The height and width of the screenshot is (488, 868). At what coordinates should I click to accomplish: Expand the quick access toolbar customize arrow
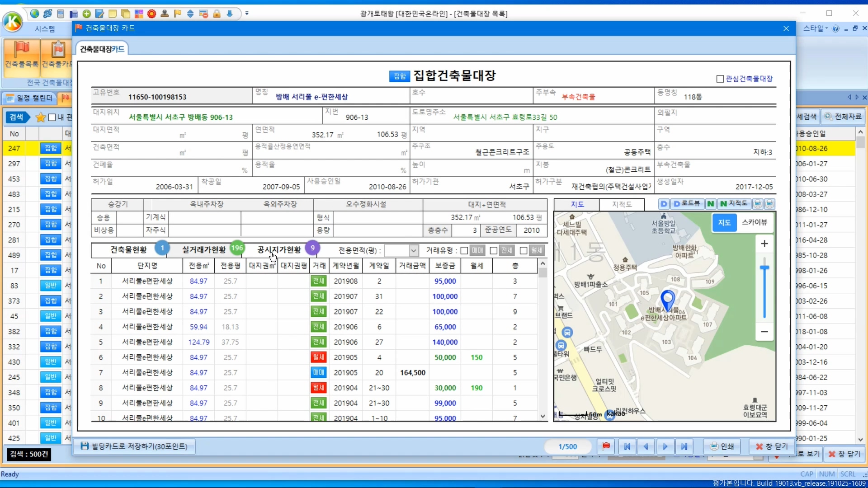pos(247,14)
